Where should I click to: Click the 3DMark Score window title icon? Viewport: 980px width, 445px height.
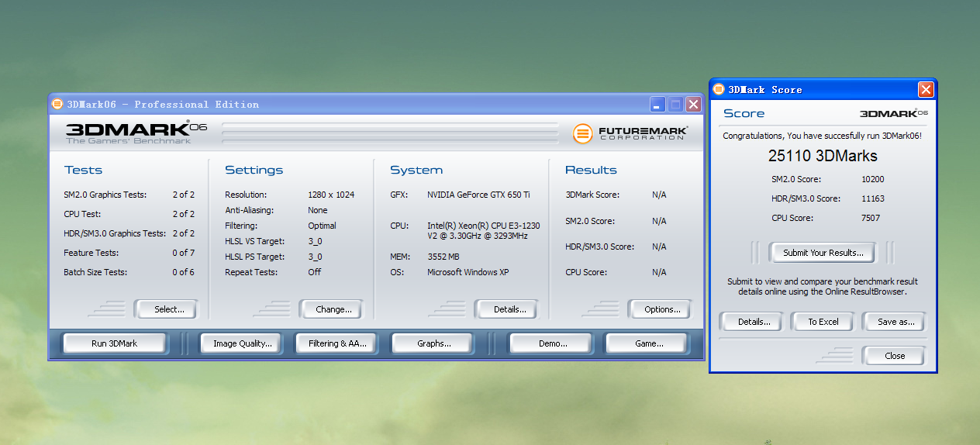(719, 90)
